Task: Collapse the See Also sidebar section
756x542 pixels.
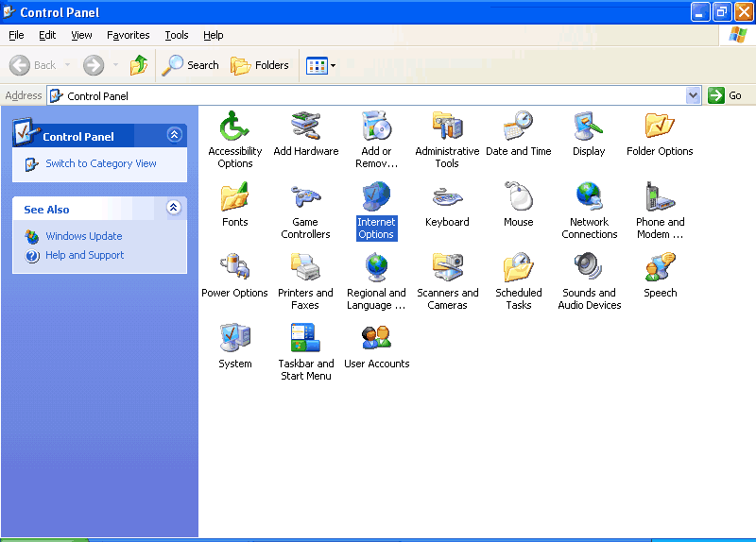Action: pyautogui.click(x=174, y=208)
